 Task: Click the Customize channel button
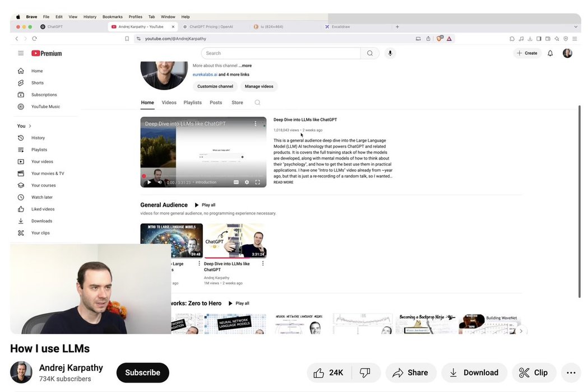tap(215, 86)
